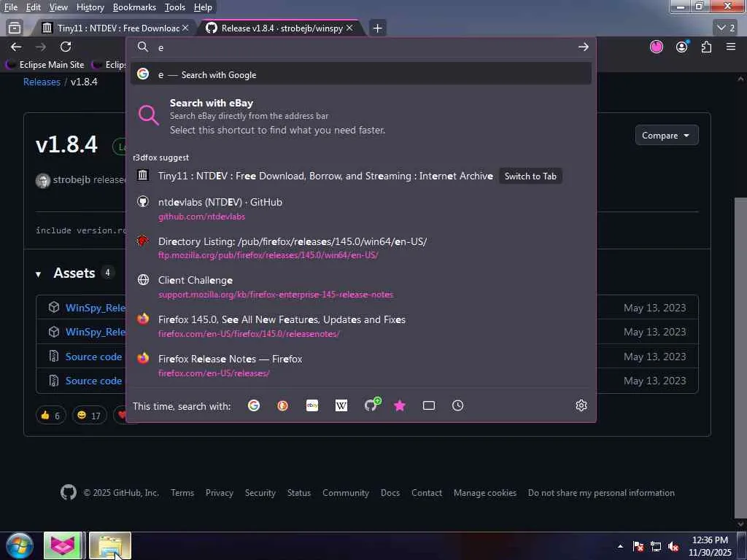Click the Releases breadcrumb link
747x560 pixels.
(42, 82)
